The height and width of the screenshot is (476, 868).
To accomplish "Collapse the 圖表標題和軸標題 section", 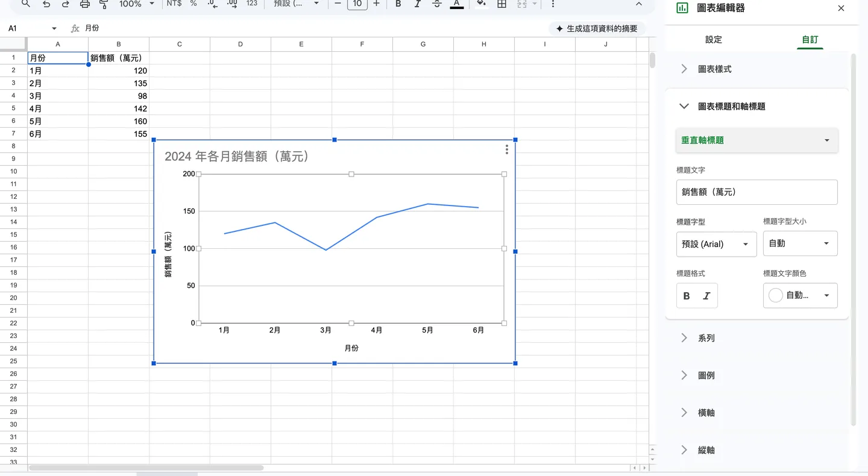I will 757,107.
